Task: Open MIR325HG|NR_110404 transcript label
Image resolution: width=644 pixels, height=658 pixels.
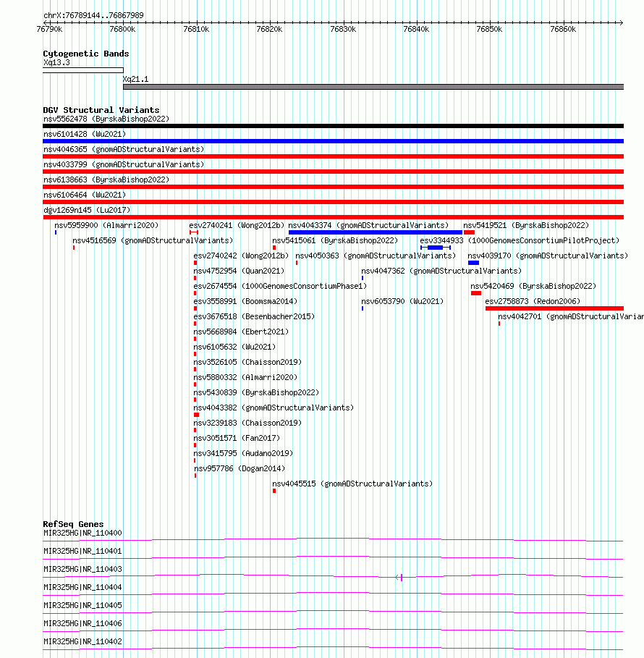Action: [x=82, y=587]
